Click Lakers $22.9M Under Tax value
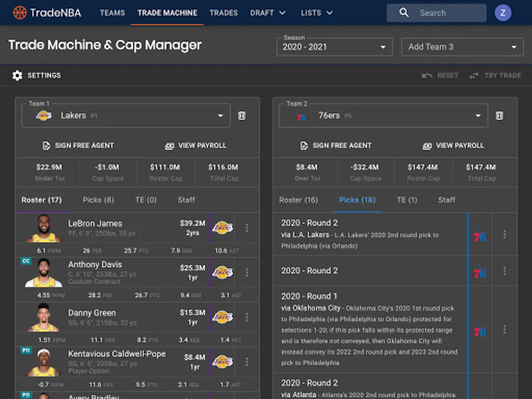532x399 pixels. [50, 167]
